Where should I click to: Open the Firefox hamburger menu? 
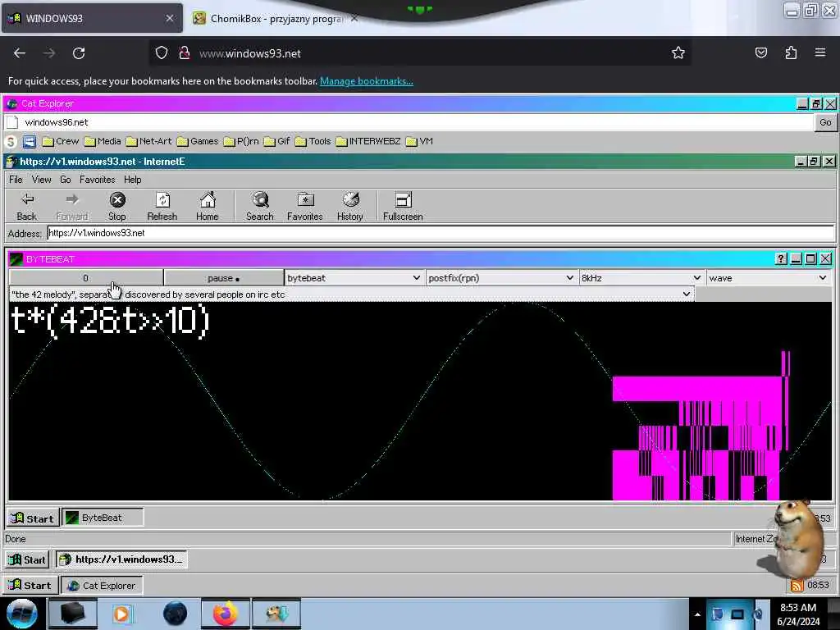[x=820, y=52]
